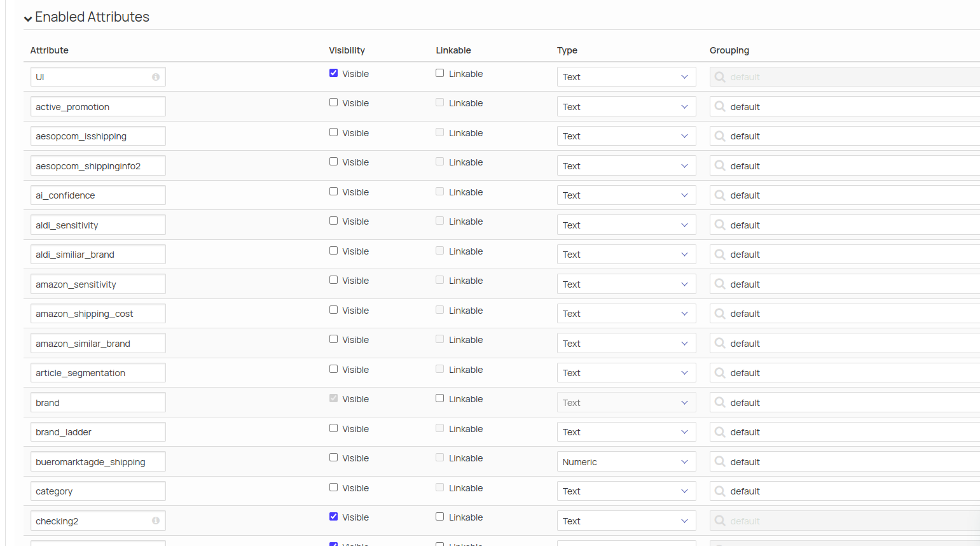Check Visible for article_segmentation
Image resolution: width=980 pixels, height=546 pixels.
pos(333,369)
